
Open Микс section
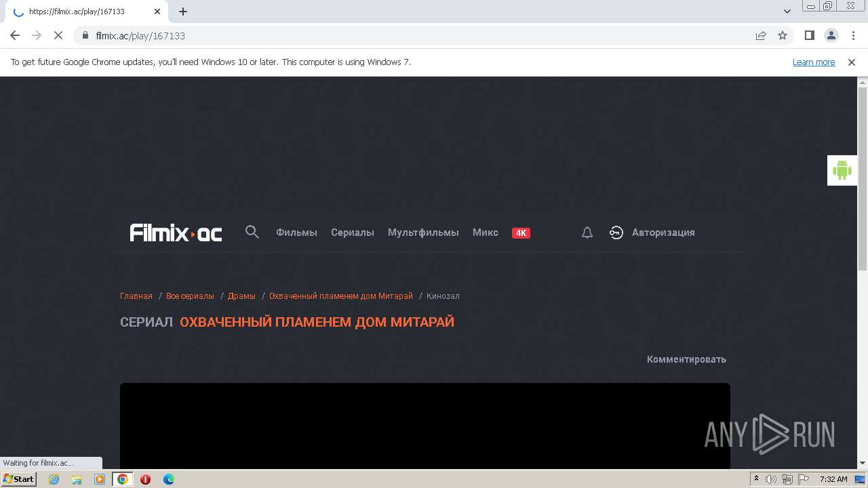coord(486,232)
